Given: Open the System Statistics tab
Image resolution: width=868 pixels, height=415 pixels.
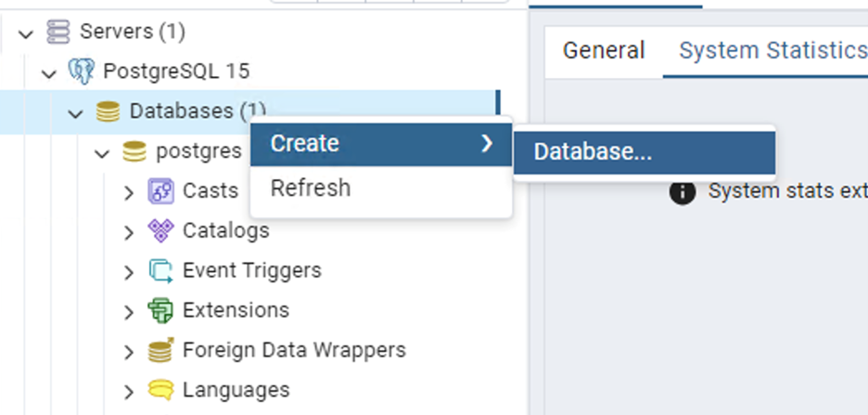Looking at the screenshot, I should click(772, 50).
